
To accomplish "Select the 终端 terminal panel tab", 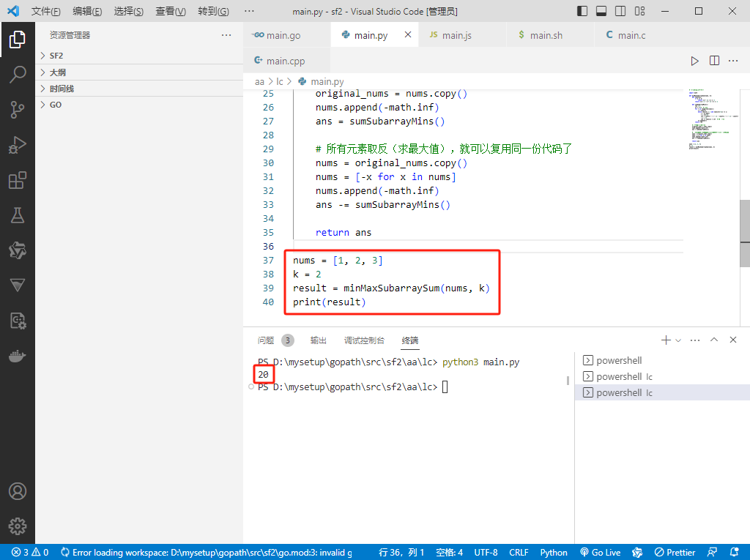I will coord(410,340).
